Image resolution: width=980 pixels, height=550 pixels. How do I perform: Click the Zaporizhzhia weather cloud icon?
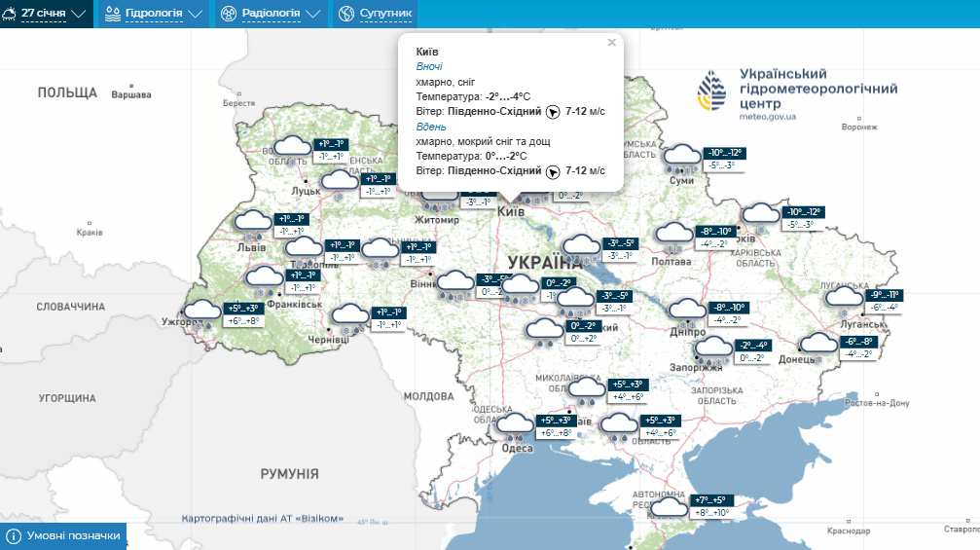(713, 349)
